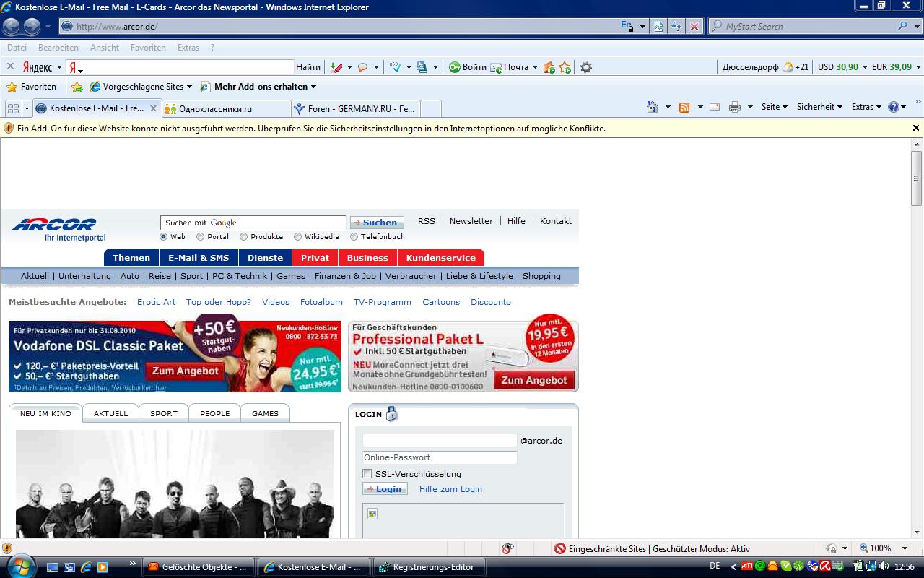Image resolution: width=924 pixels, height=578 pixels.
Task: Click the Quick Tabs grid icon
Action: 13,108
